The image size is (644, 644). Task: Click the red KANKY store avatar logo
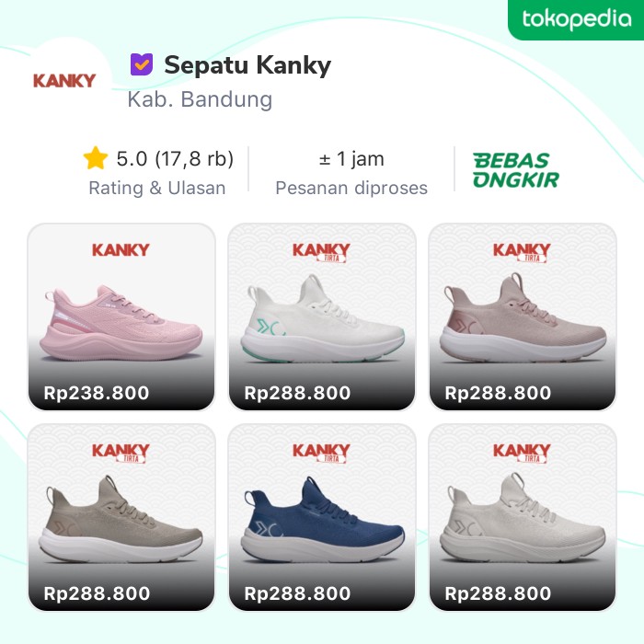click(64, 81)
